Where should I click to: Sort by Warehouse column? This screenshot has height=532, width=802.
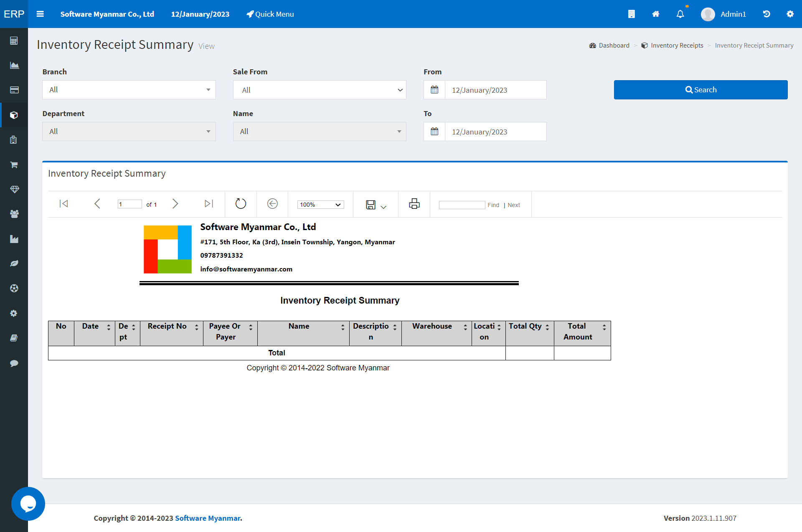coord(465,327)
